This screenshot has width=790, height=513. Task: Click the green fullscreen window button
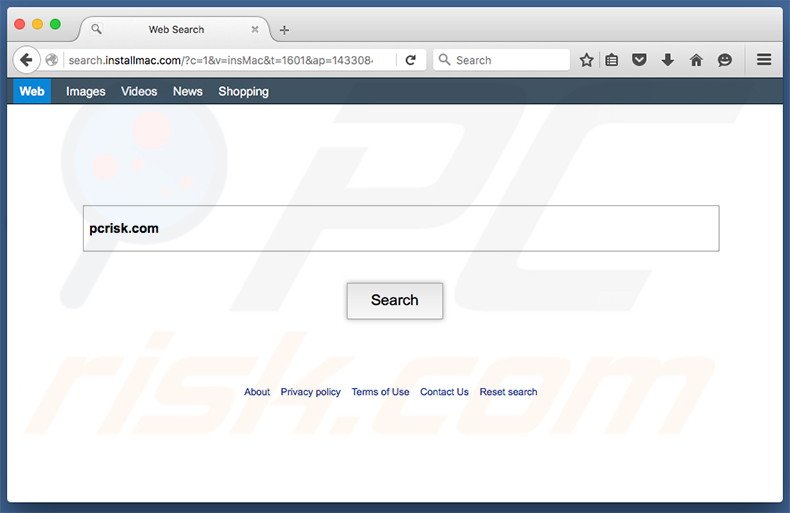pos(55,24)
